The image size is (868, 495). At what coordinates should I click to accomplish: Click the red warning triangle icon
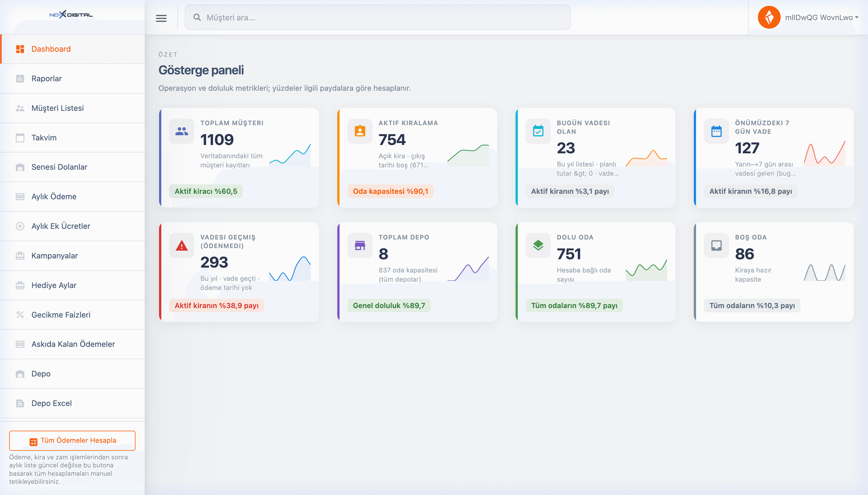coord(181,245)
